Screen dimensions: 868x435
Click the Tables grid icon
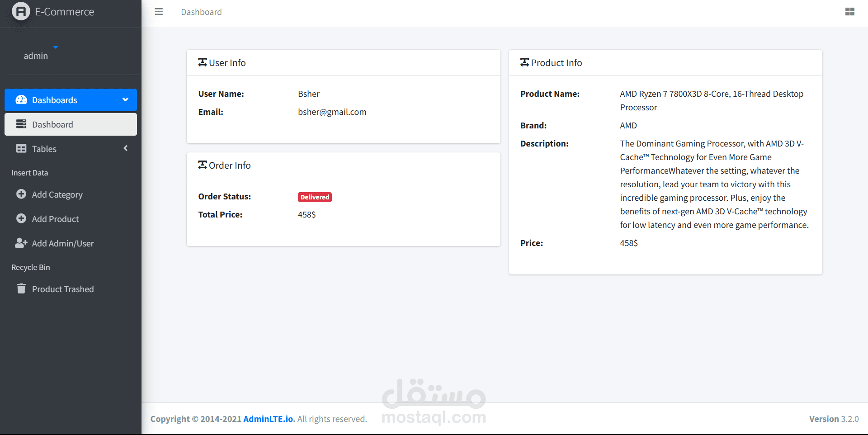[x=21, y=148]
